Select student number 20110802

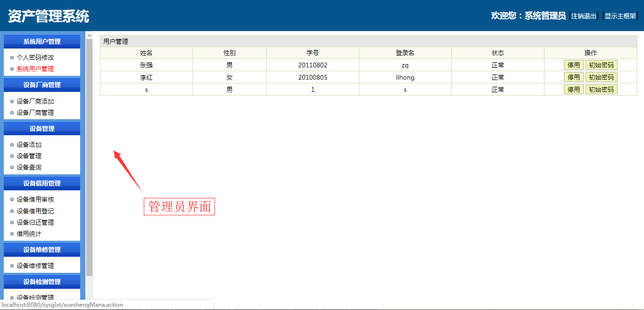[x=313, y=65]
